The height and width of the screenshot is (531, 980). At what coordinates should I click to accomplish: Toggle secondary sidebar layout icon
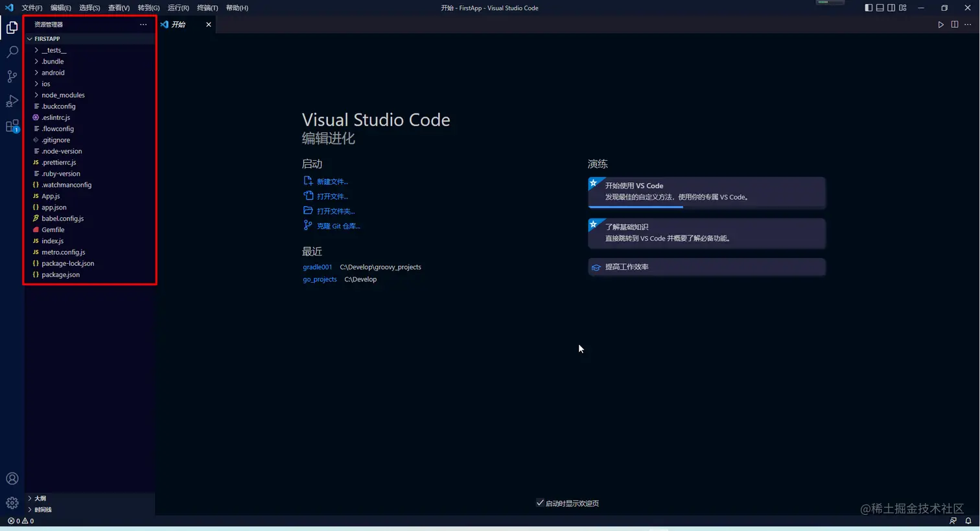click(891, 8)
